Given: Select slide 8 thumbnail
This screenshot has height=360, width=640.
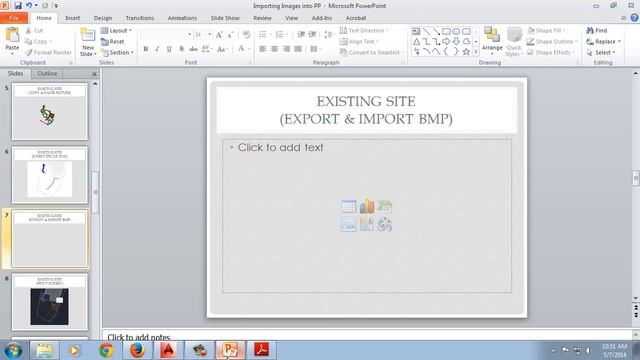Looking at the screenshot, I should pyautogui.click(x=50, y=302).
